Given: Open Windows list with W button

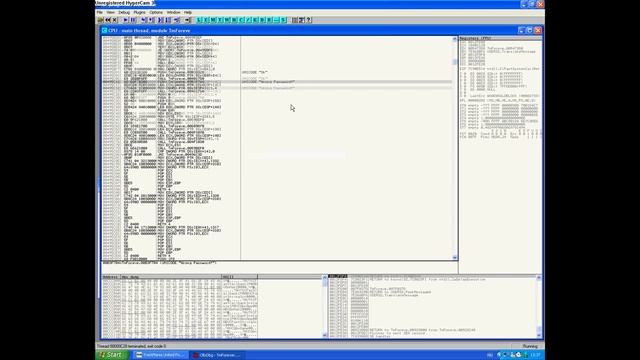Looking at the screenshot, I should click(x=227, y=20).
